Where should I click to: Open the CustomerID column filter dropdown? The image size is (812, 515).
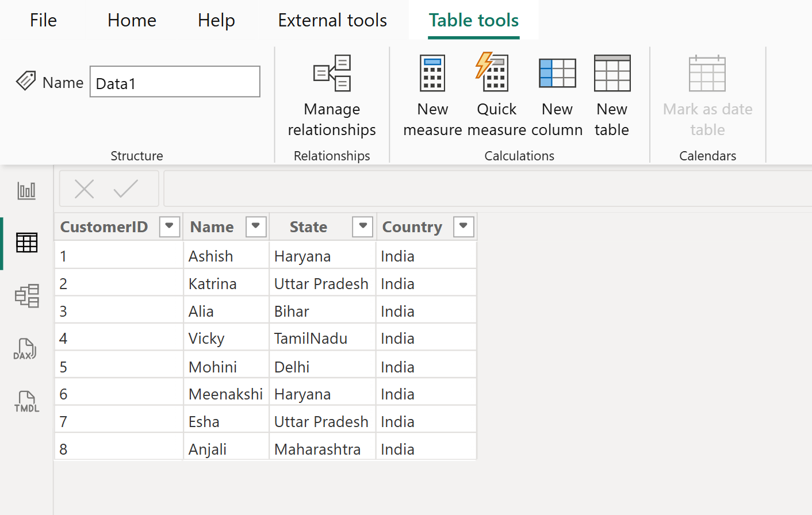tap(169, 226)
